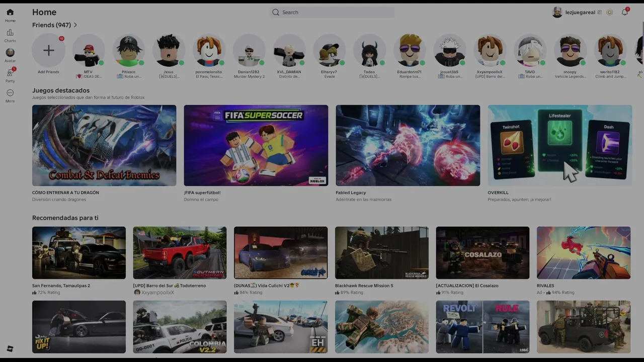Screen dimensions: 644x362
Task: Open friend Pitissco's avatar
Action: tap(128, 50)
